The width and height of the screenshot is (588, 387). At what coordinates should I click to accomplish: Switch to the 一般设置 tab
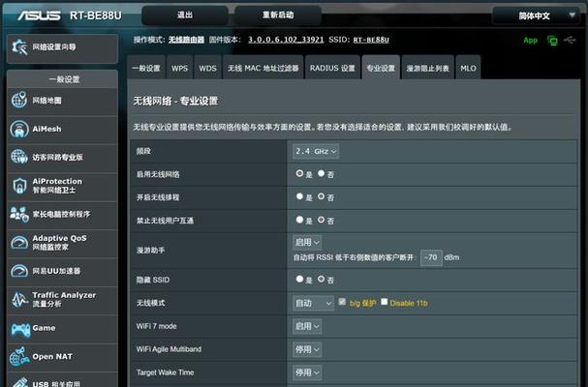click(146, 68)
